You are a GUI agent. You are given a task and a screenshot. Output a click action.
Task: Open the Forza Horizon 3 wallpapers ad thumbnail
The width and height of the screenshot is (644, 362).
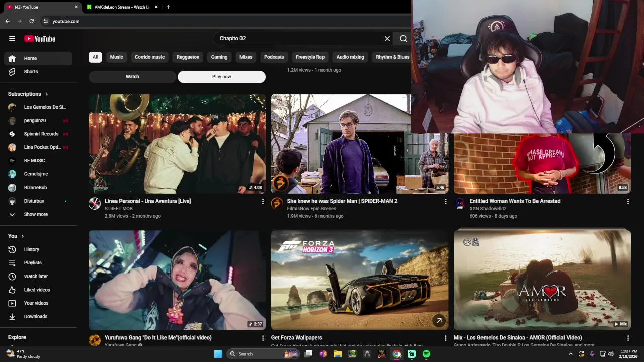(x=359, y=280)
